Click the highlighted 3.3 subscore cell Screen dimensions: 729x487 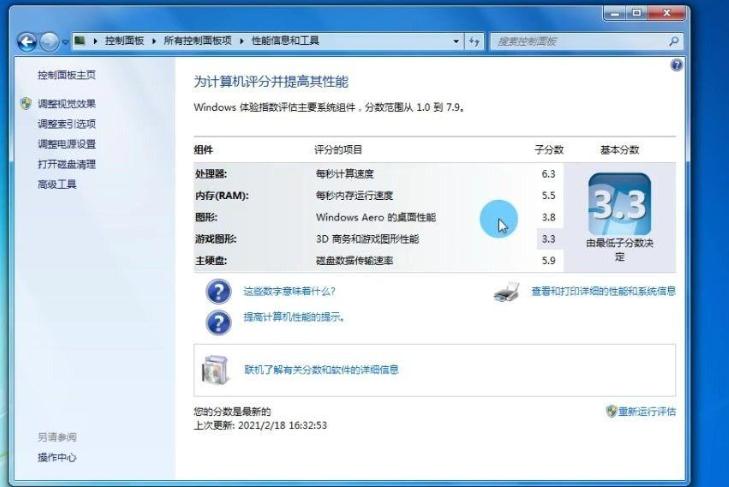point(550,239)
